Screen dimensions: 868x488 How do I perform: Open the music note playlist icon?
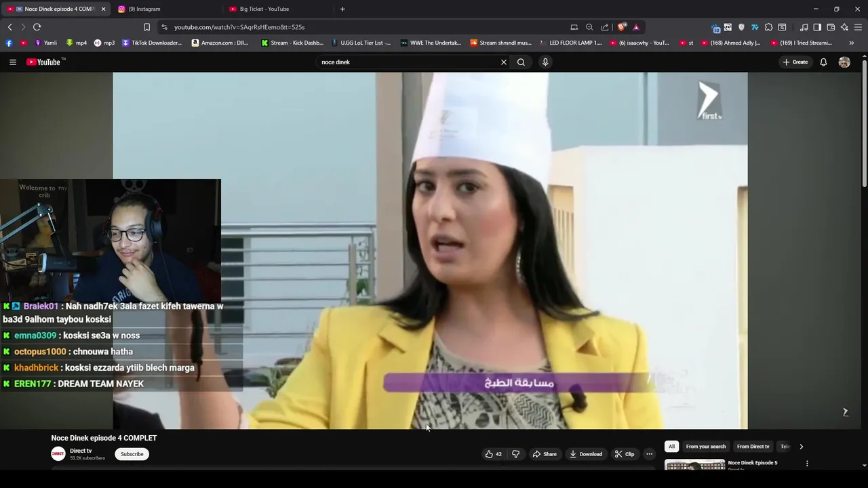point(804,27)
